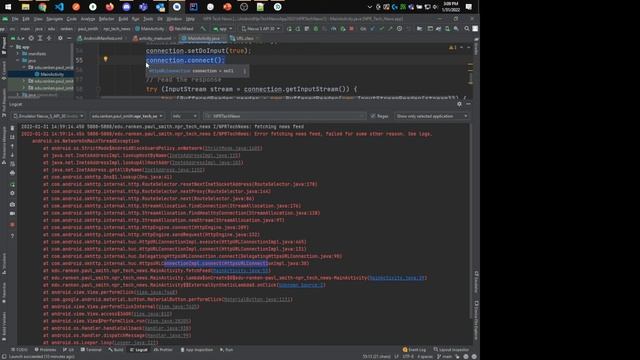Click the Clear Logcat trash icon
640x360 pixels.
click(12, 128)
